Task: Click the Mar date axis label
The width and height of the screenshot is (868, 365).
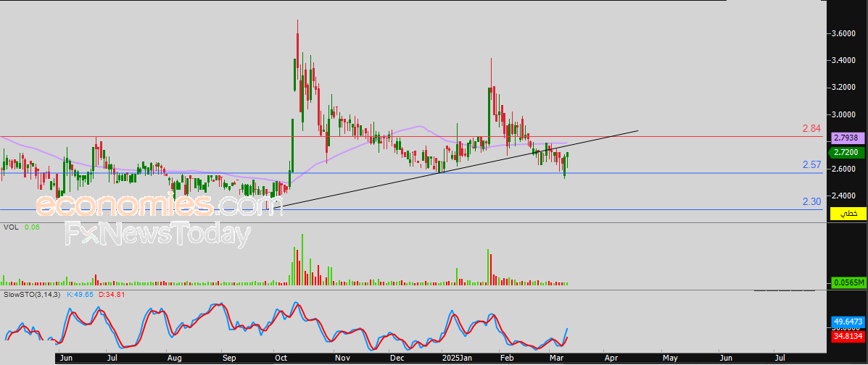Action: 558,358
